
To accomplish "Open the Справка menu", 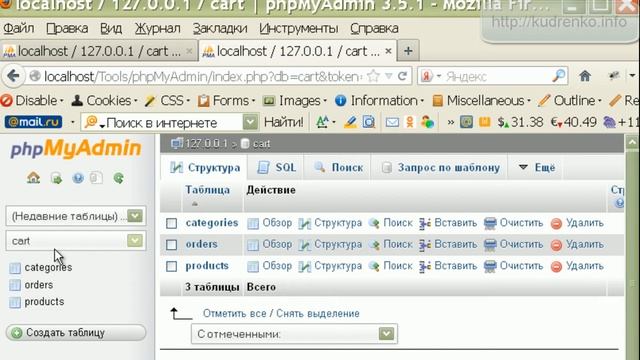I will tap(374, 29).
